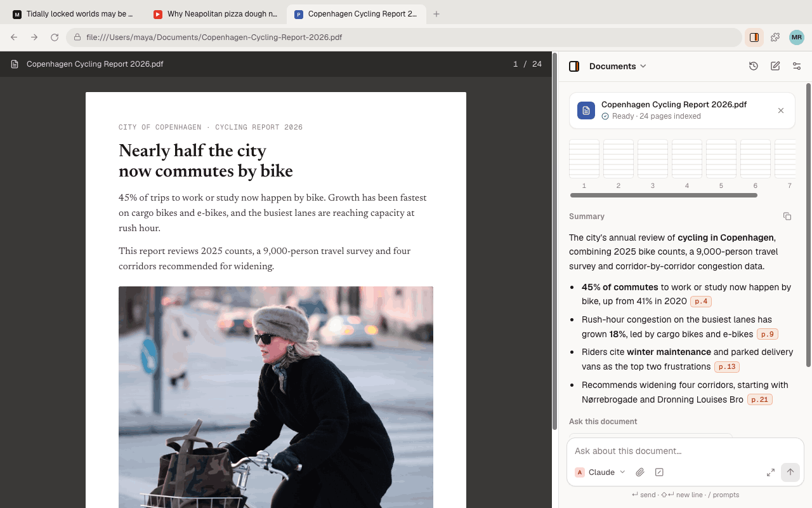Open page 4 thumbnail
This screenshot has width=812, height=508.
[687, 159]
